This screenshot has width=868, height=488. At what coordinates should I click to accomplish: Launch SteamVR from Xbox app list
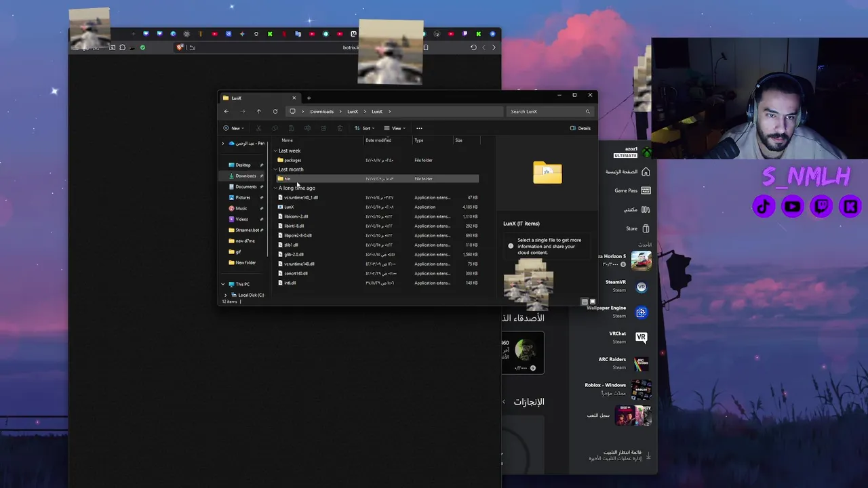pyautogui.click(x=627, y=286)
